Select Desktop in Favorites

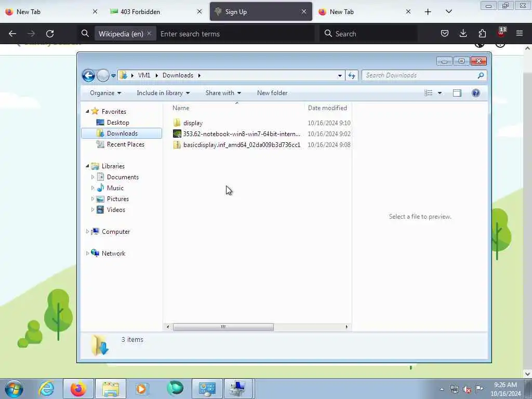118,123
